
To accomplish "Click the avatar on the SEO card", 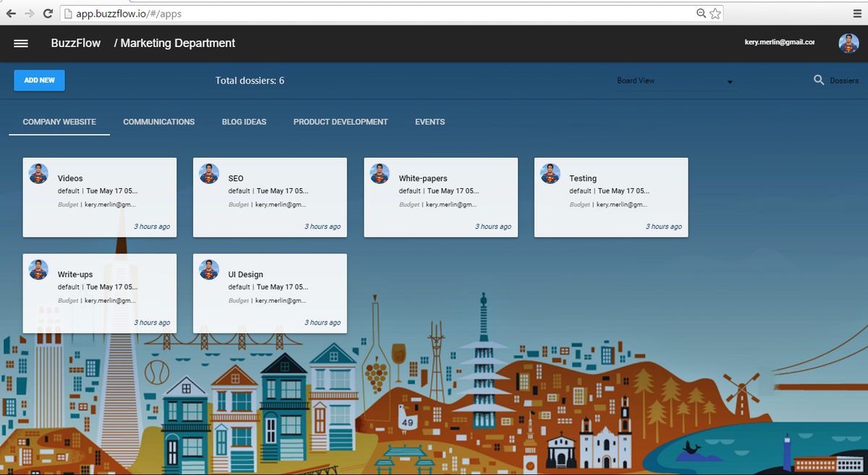I will [208, 173].
